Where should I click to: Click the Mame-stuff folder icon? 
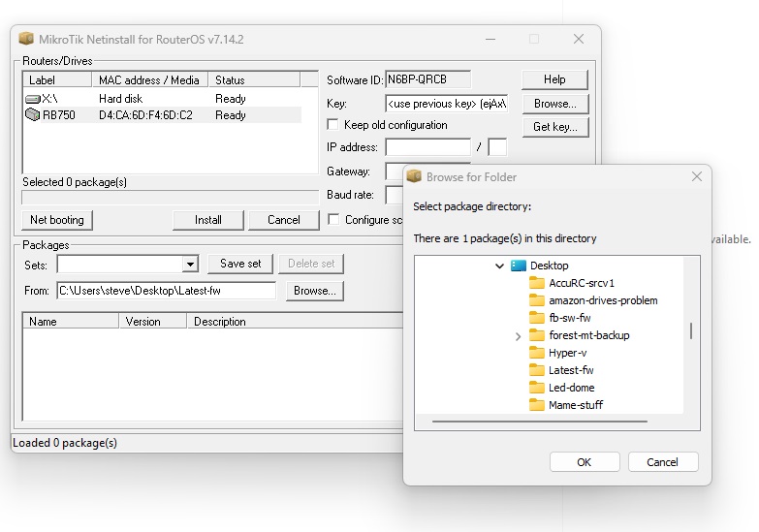coord(537,405)
